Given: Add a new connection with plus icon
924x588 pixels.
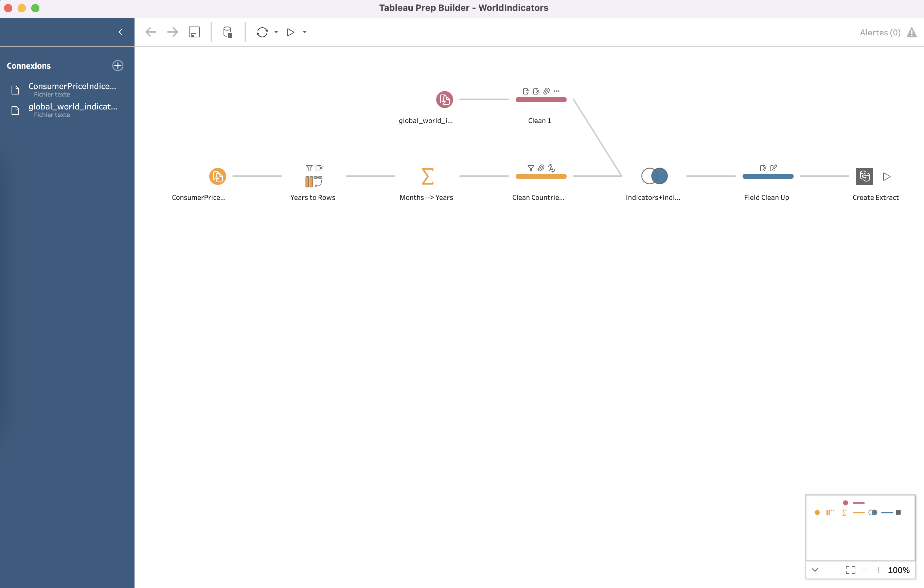Looking at the screenshot, I should coord(118,66).
